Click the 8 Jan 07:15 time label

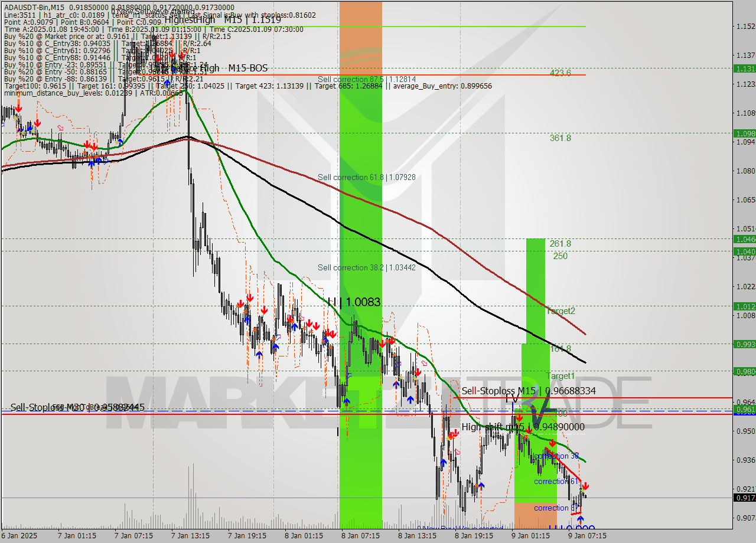pos(361,536)
